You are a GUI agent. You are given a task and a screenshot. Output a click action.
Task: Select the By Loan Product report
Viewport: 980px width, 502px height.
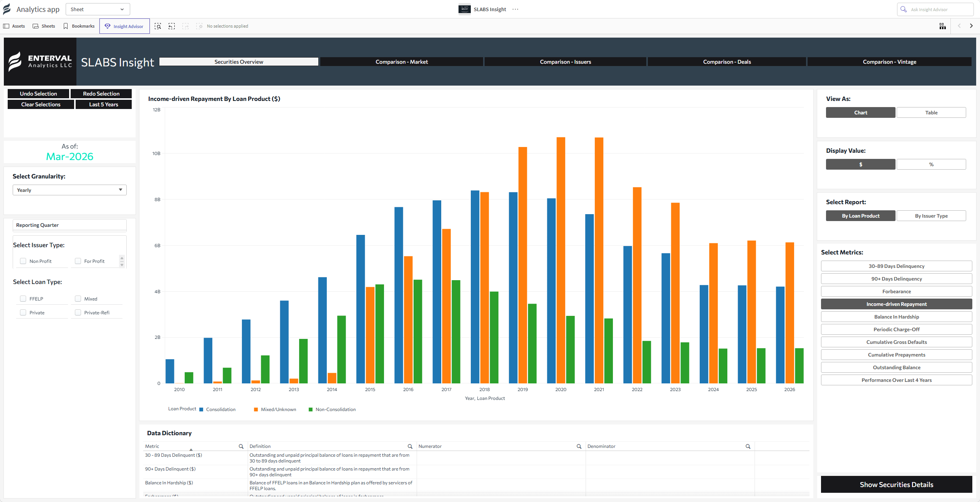[x=861, y=216]
